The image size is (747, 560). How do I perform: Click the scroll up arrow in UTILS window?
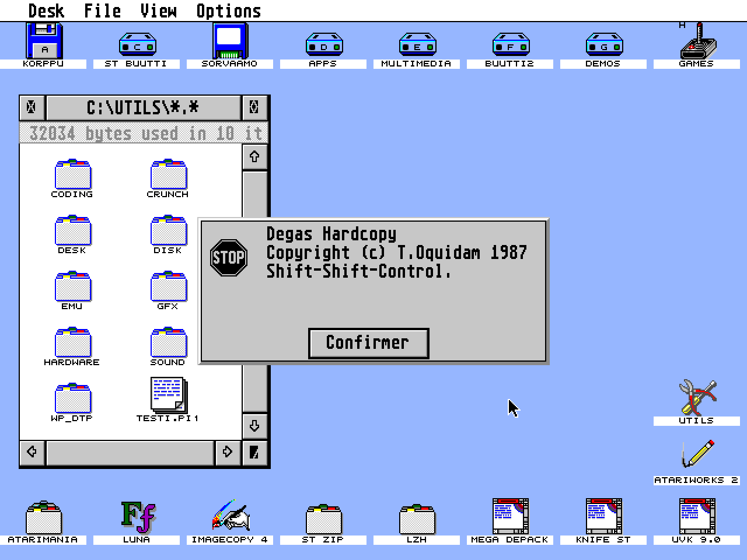(254, 157)
